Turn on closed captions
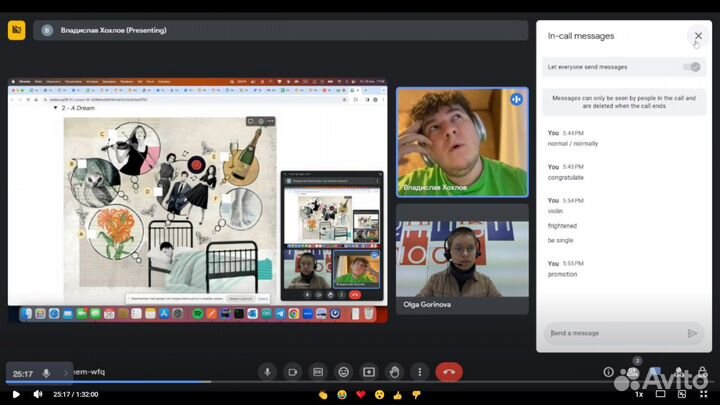Viewport: 720px width, 405px height. point(318,372)
